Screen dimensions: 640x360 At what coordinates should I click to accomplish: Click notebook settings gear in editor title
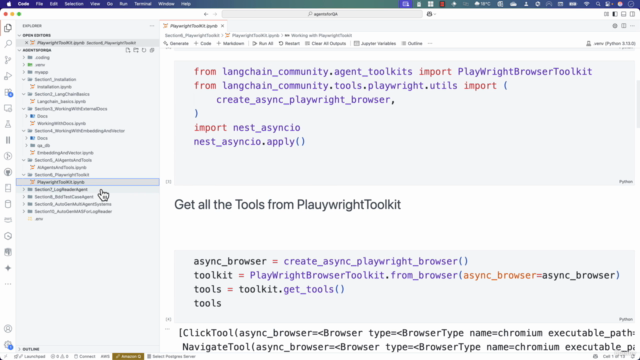pyautogui.click(x=615, y=26)
